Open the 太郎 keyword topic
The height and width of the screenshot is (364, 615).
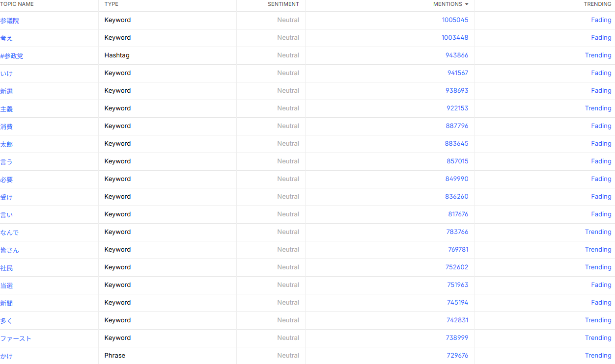[x=6, y=144]
